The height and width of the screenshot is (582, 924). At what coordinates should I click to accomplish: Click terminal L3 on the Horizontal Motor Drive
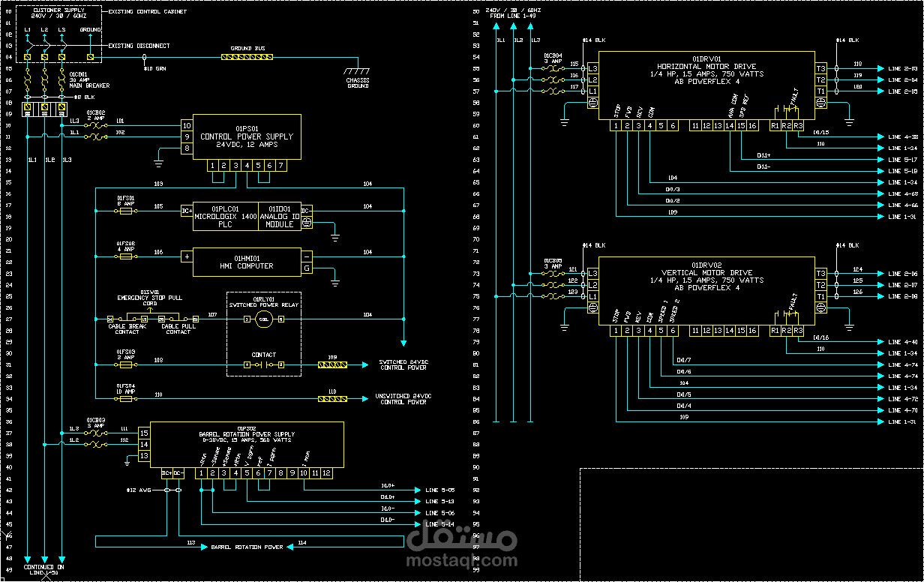[x=592, y=68]
